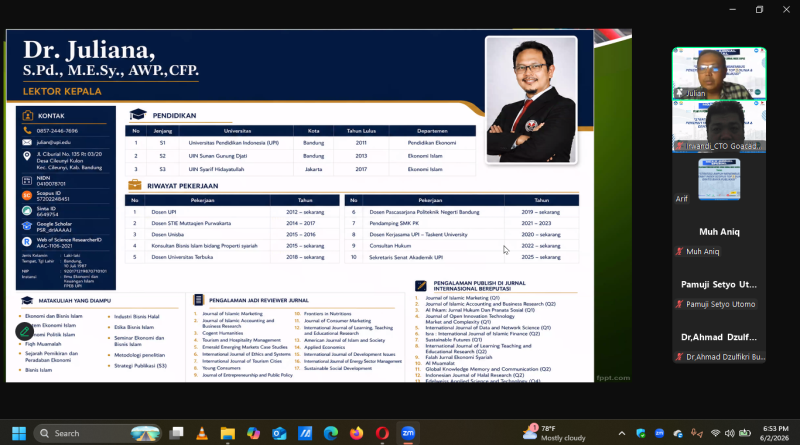Click the battery status tray icon

point(745,433)
